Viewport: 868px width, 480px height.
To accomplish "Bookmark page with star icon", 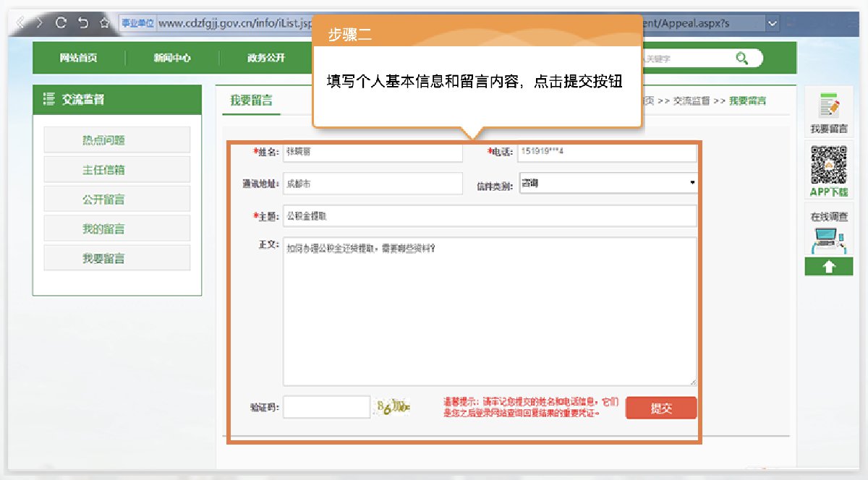I will [104, 23].
